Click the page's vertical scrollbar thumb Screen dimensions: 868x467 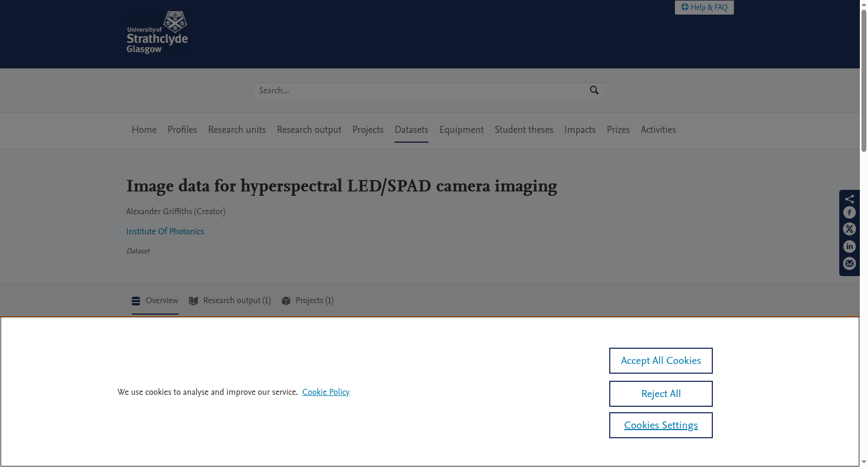[x=864, y=80]
